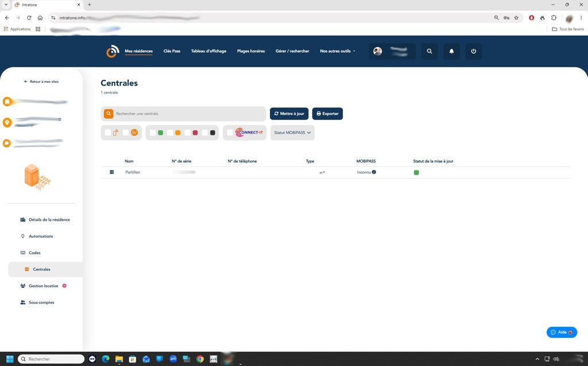Open the notifications bell

tap(451, 52)
